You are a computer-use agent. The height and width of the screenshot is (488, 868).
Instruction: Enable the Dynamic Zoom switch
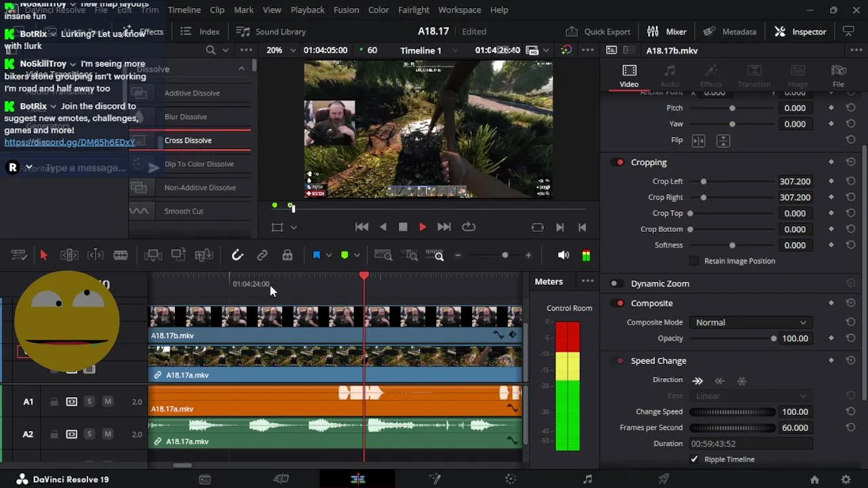[617, 284]
